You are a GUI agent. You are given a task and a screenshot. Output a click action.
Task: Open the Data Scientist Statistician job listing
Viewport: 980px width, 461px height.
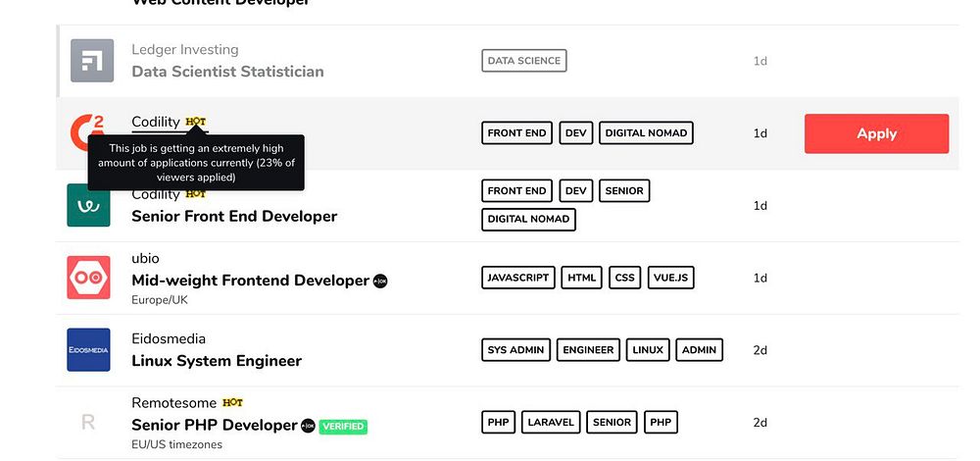click(227, 72)
